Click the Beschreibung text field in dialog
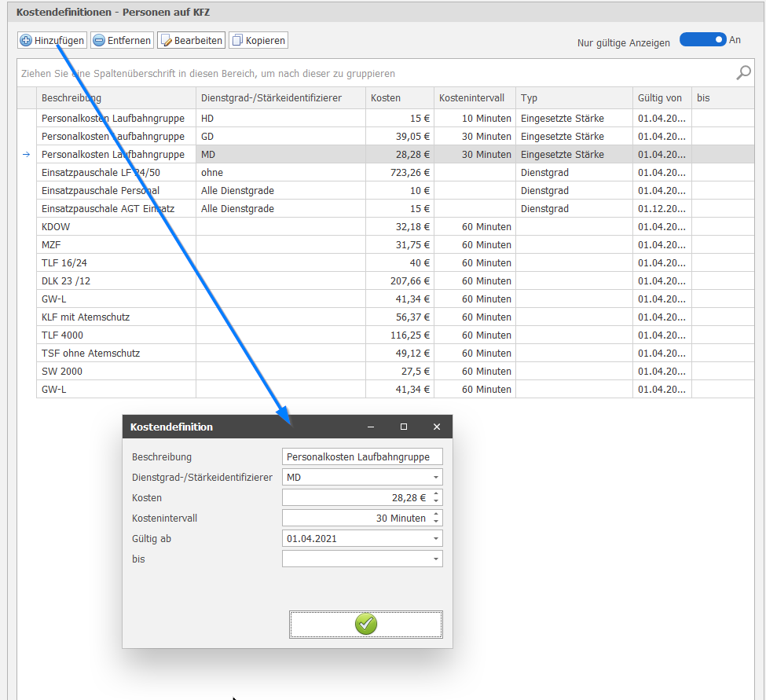Viewport: 766px width, 700px height. point(361,456)
